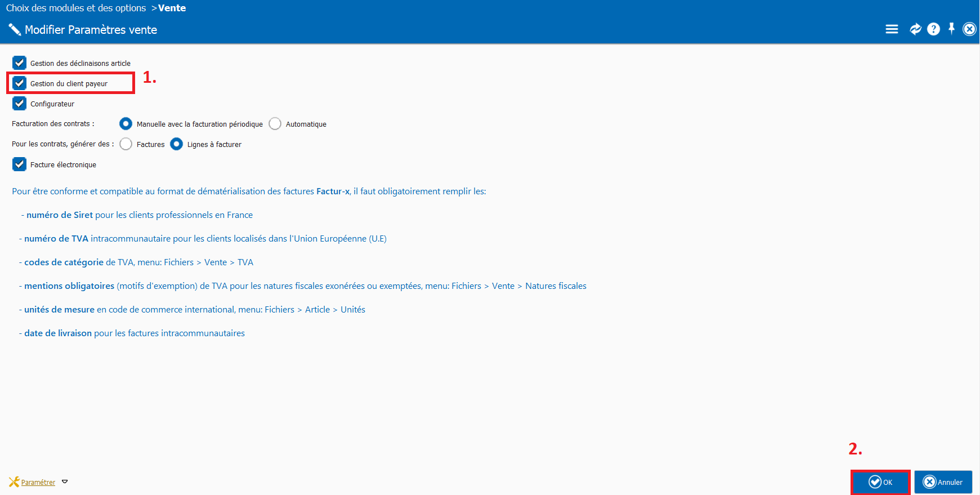Expand the dropdown arrow next to Paramétrer

[x=65, y=482]
